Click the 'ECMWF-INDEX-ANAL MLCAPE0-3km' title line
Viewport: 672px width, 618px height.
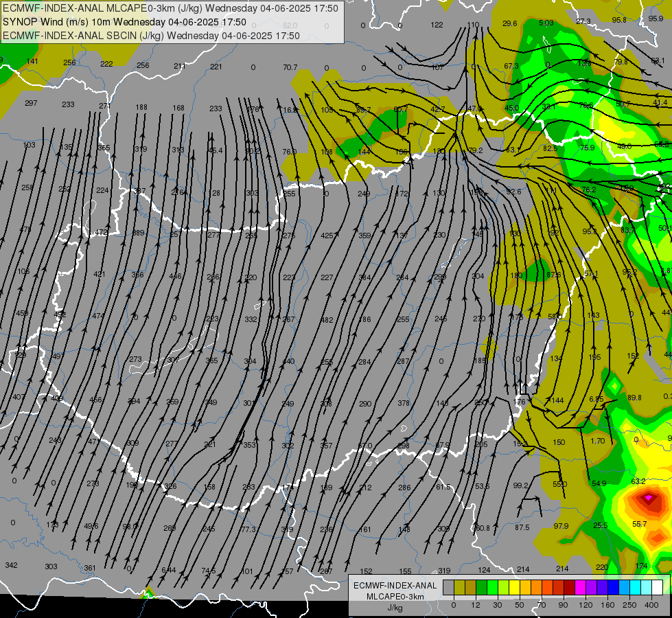[x=170, y=8]
